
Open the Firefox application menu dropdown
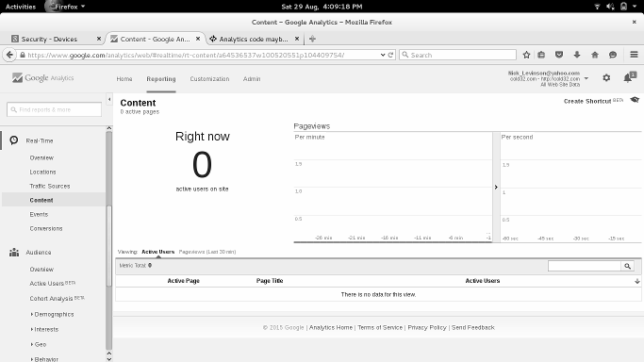point(66,7)
